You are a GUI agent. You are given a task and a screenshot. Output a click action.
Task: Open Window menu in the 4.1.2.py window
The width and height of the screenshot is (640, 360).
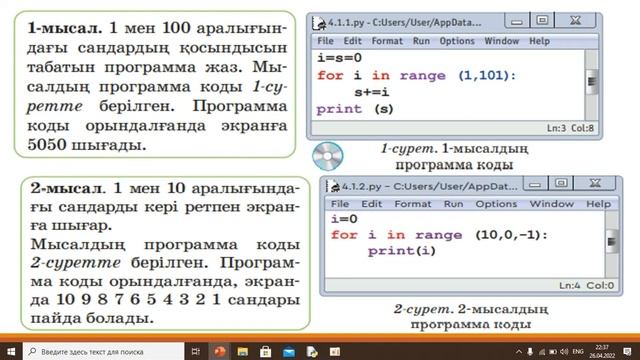pyautogui.click(x=551, y=204)
